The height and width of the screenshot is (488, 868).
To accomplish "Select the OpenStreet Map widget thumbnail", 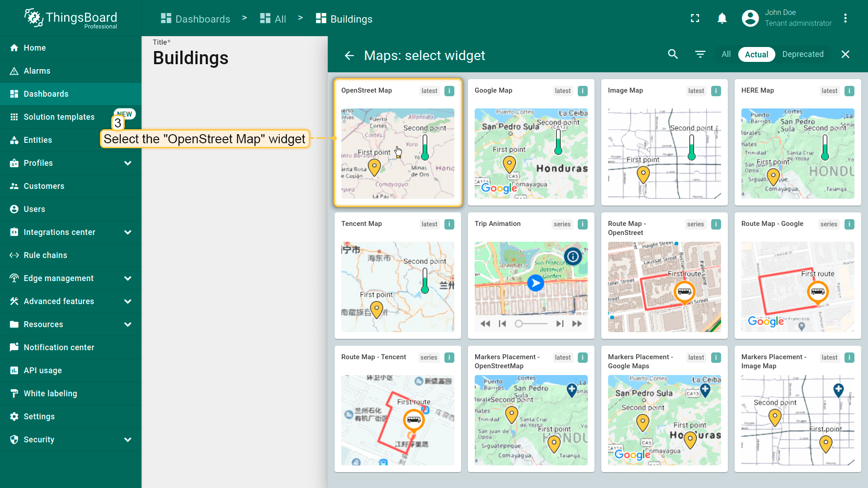I will click(397, 153).
